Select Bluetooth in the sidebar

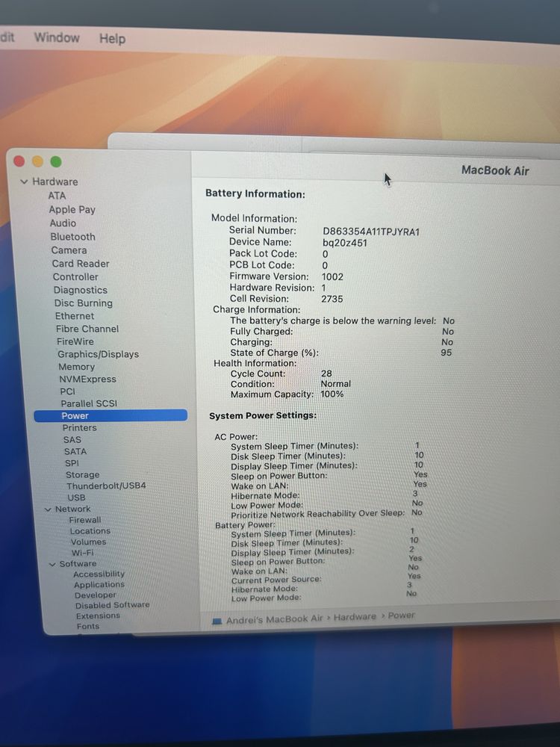(x=73, y=237)
